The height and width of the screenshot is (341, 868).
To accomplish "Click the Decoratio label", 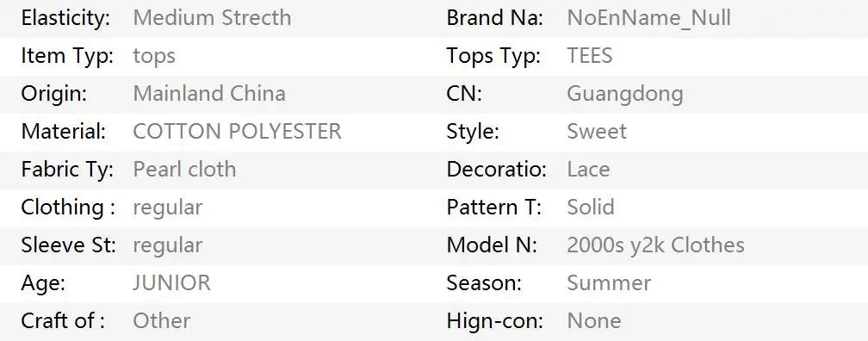I will 497,170.
